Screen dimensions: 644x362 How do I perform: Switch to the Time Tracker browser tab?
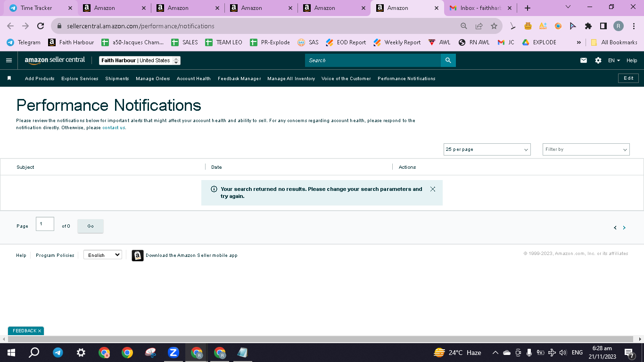[x=41, y=8]
